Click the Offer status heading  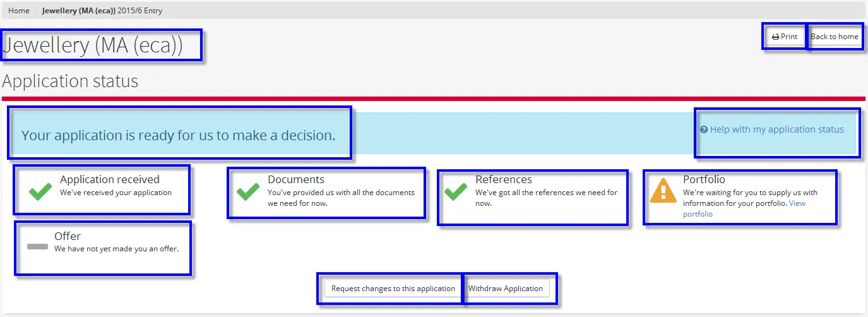tap(68, 236)
